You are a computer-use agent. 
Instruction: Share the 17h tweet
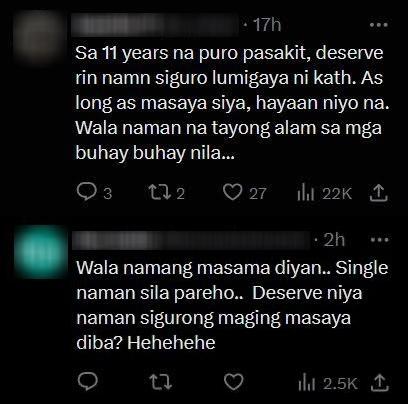click(x=379, y=193)
